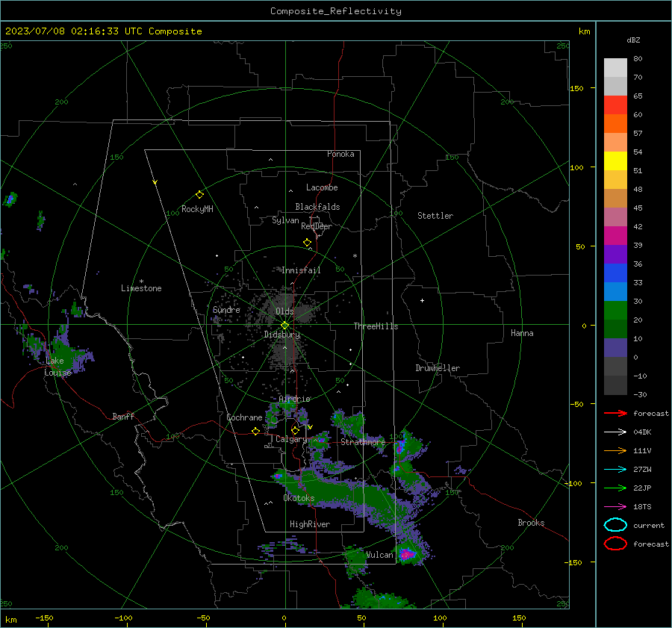The width and height of the screenshot is (672, 628).
Task: Select the yellow diamond below Cochrane
Action: (x=256, y=432)
